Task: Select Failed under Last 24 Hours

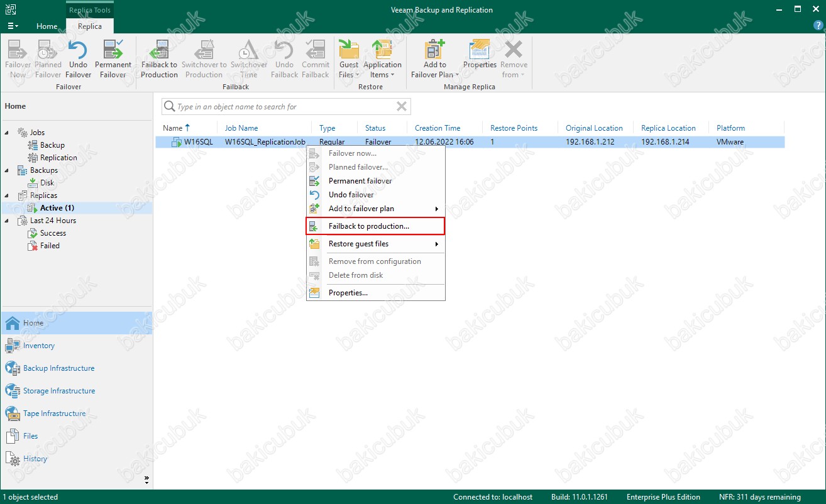Action: [x=50, y=246]
